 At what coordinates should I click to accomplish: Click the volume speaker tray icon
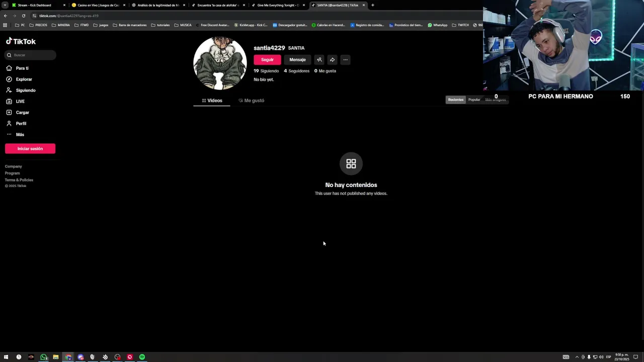[x=601, y=357]
